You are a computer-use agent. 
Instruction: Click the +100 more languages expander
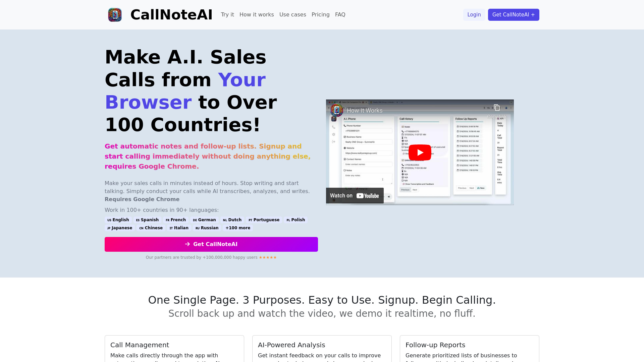point(238,228)
